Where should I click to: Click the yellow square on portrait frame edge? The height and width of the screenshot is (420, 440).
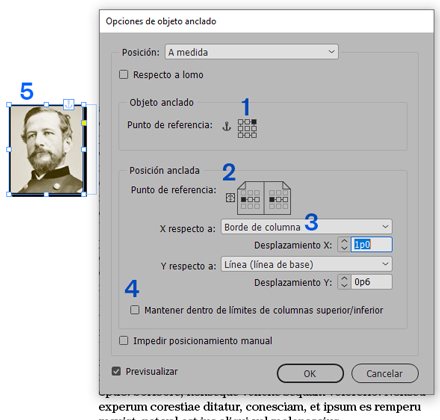tap(84, 123)
